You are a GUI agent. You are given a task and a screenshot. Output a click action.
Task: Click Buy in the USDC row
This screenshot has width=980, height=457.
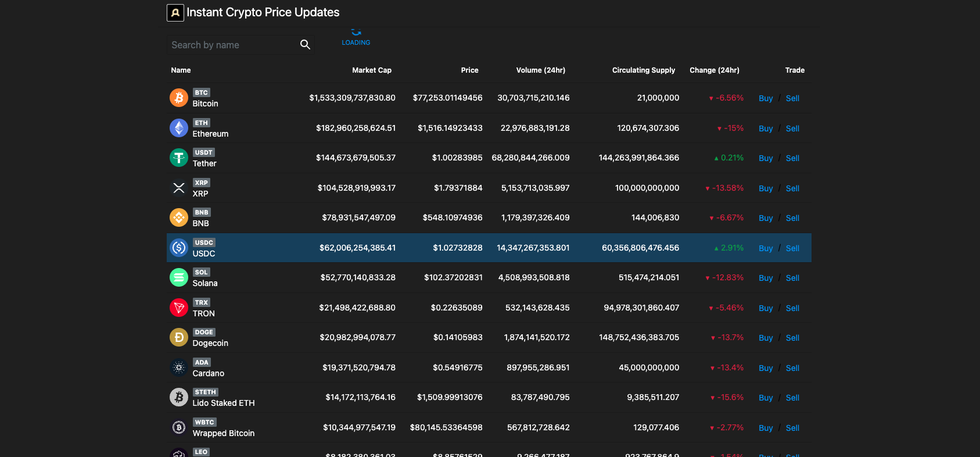point(766,248)
